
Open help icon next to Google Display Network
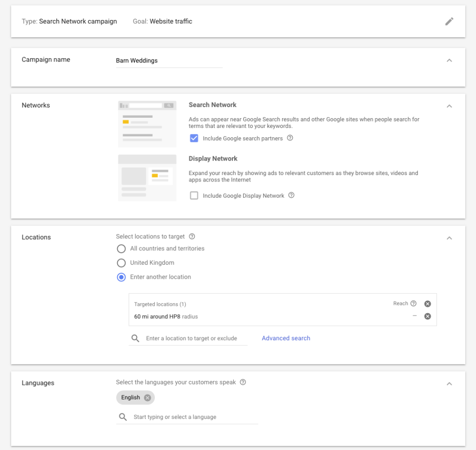(291, 195)
